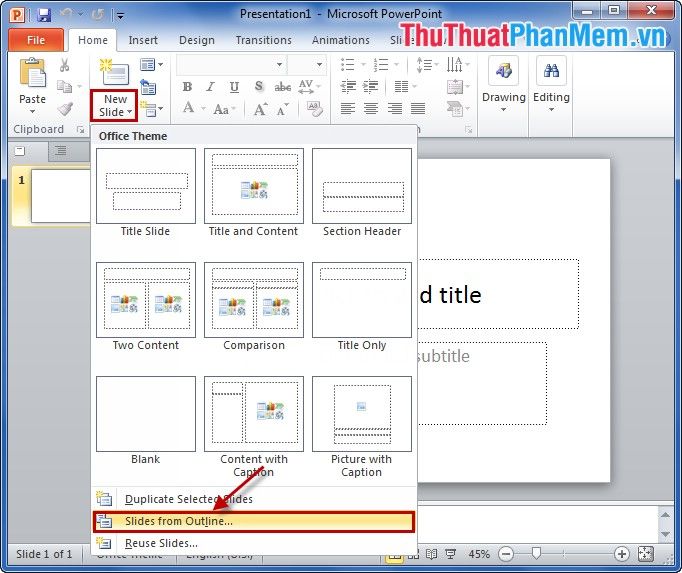Screen dimensions: 682x573
Task: Open Character Spacing dropdown
Action: click(309, 87)
